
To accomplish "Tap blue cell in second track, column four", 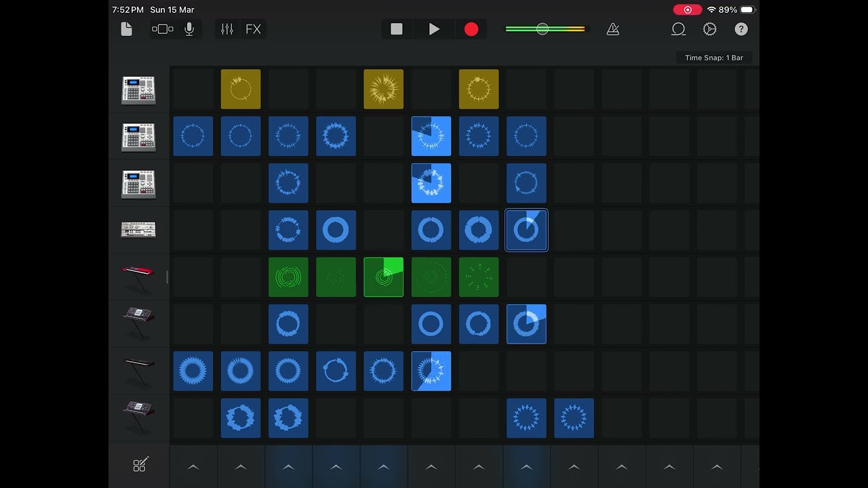I will click(336, 136).
